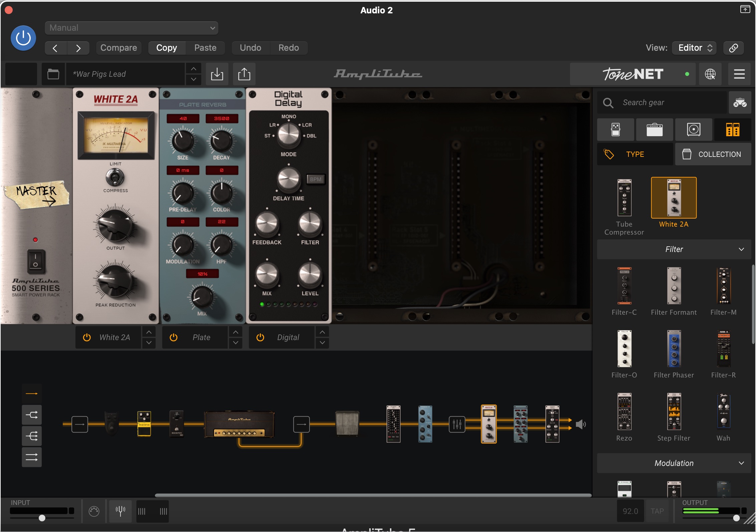
Task: Open the preset browser folder icon
Action: point(53,74)
